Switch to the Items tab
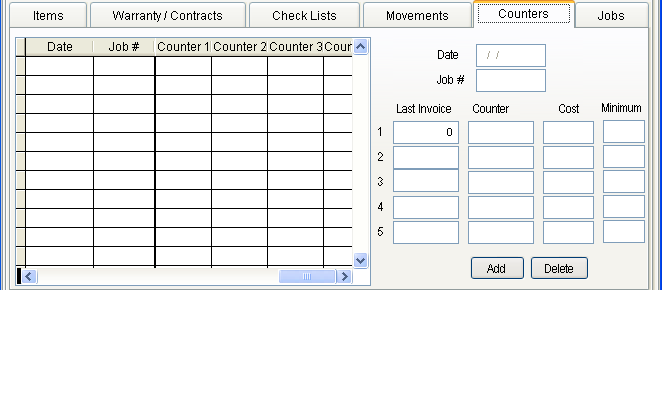 47,16
